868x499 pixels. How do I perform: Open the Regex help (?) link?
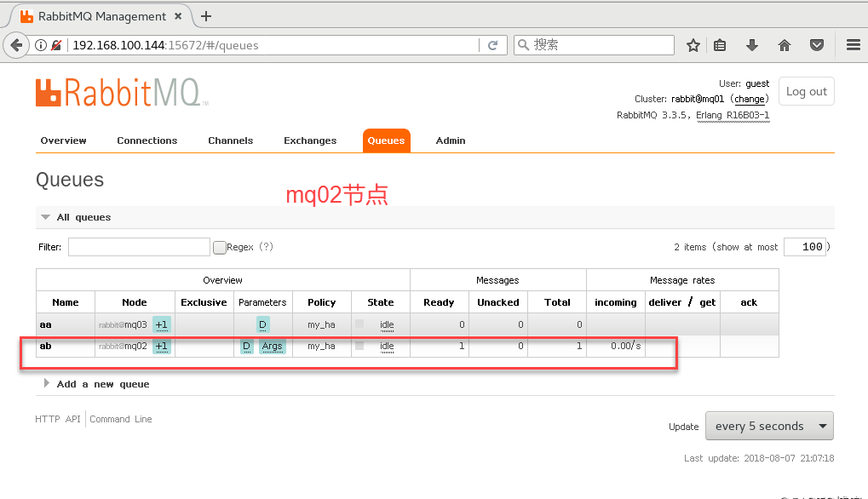(267, 247)
